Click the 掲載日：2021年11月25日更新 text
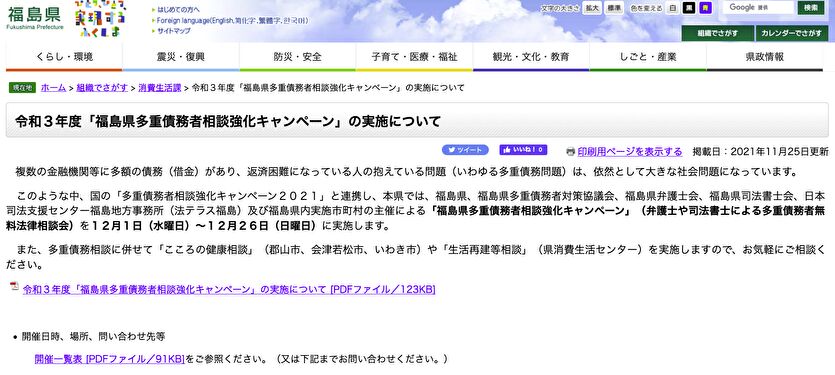835x375 pixels. pos(760,152)
